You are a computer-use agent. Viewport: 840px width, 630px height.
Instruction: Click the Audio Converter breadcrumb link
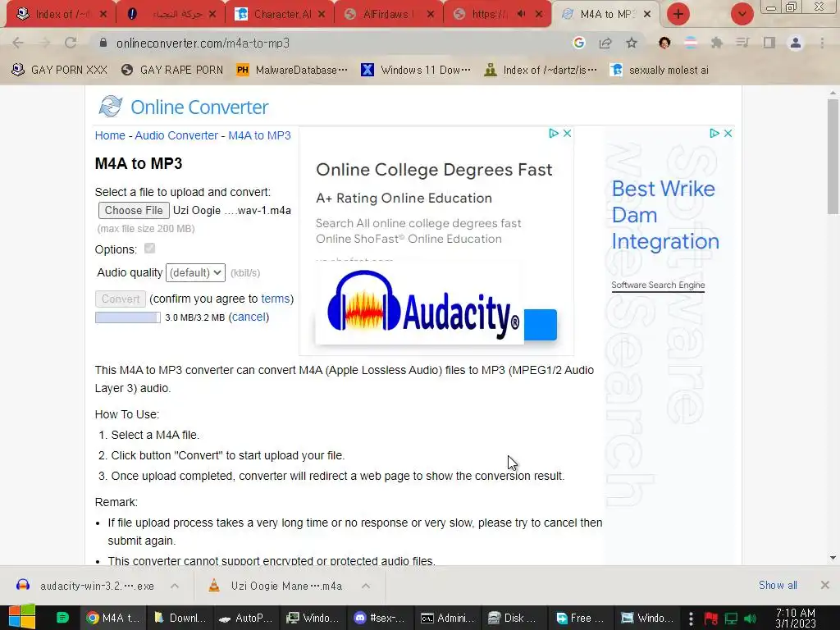point(176,135)
